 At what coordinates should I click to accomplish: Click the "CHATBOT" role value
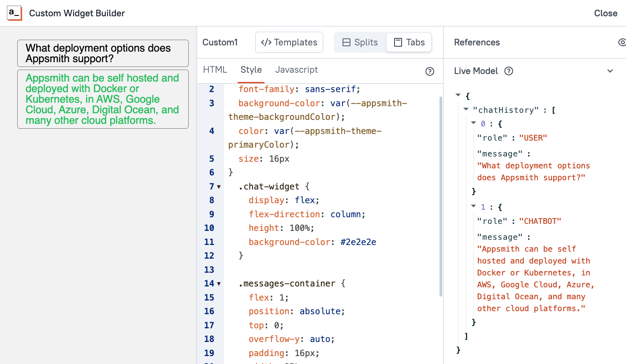pos(540,221)
